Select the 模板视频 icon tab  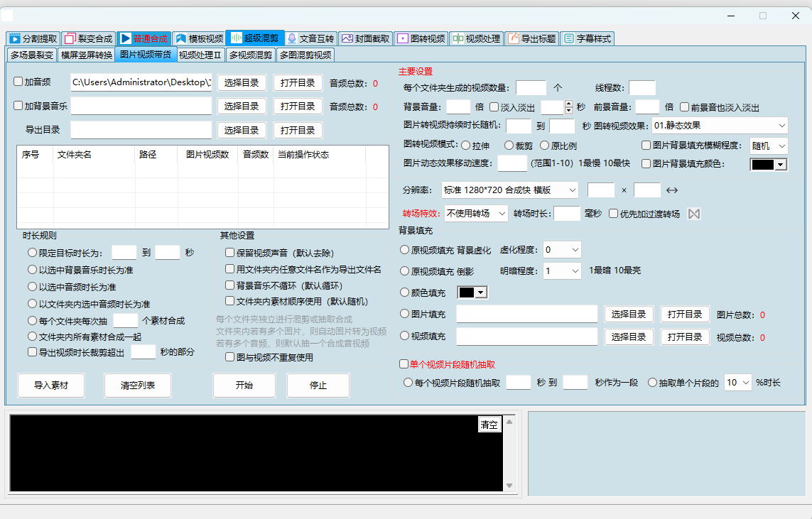tap(180, 38)
